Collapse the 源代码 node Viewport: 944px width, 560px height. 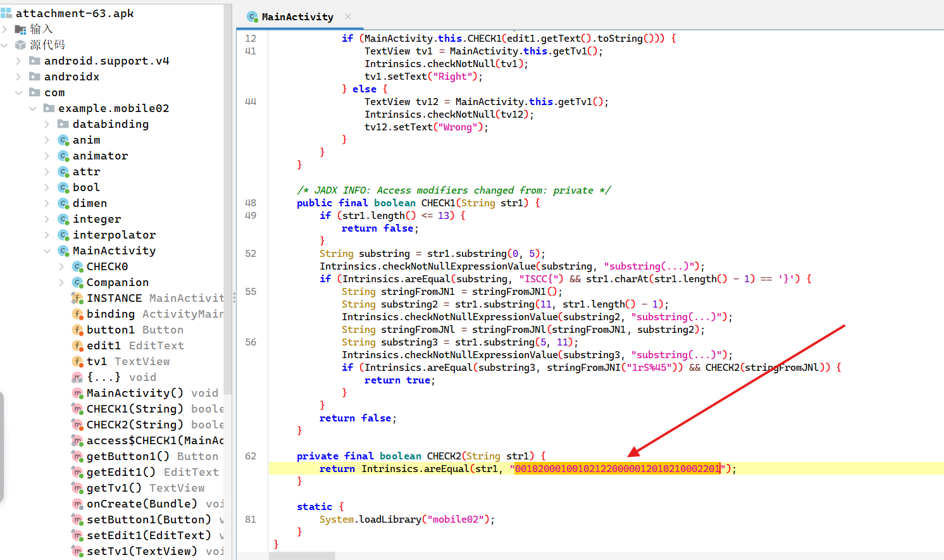pos(5,45)
